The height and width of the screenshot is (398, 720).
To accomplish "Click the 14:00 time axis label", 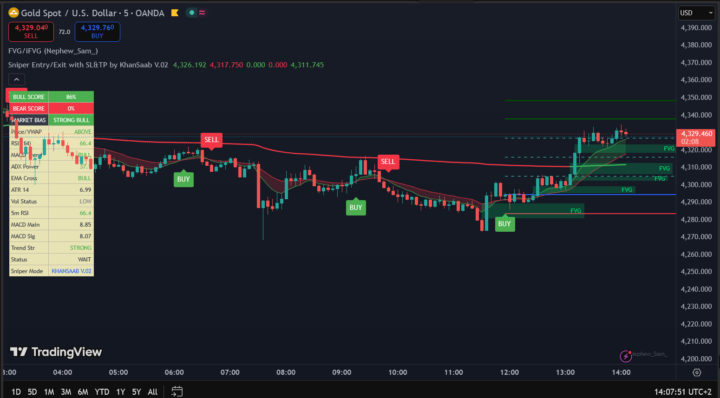I will pos(621,372).
